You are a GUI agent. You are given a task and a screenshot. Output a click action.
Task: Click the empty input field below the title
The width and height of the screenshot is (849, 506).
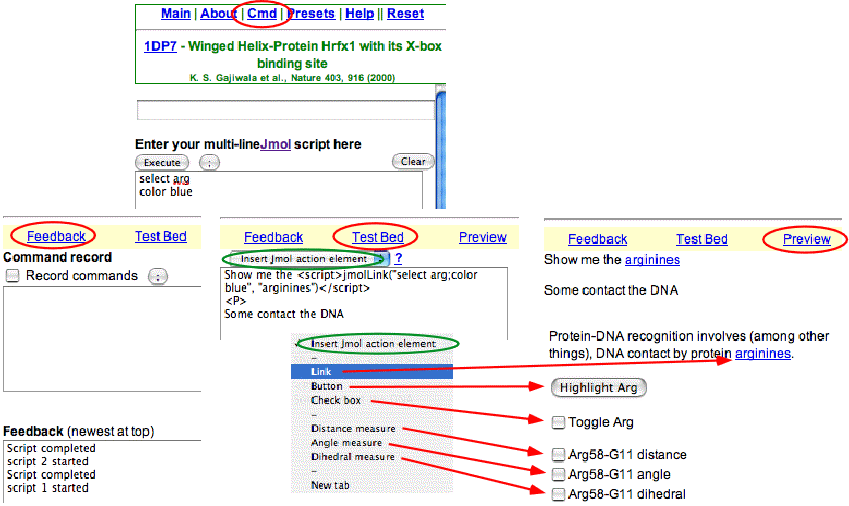click(284, 110)
